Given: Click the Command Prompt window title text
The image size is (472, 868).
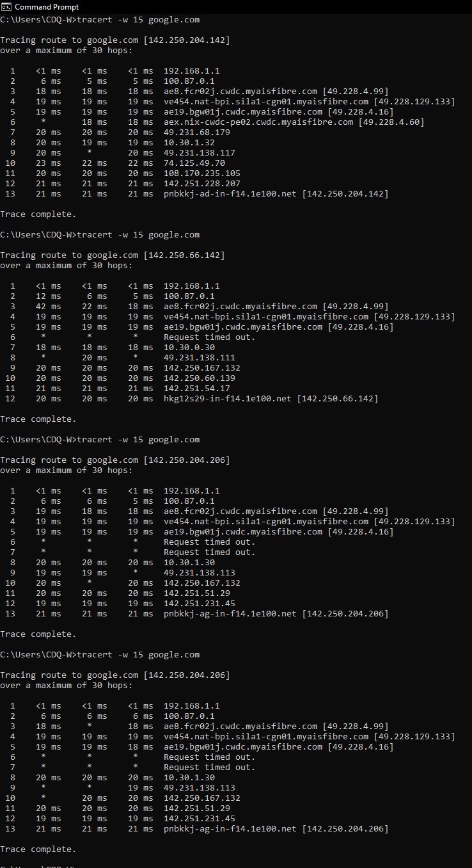Looking at the screenshot, I should coord(47,7).
